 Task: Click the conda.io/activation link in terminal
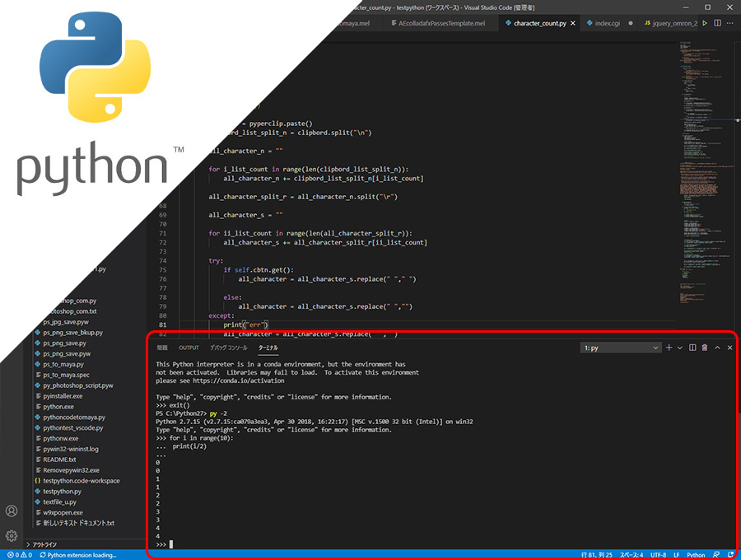[239, 381]
